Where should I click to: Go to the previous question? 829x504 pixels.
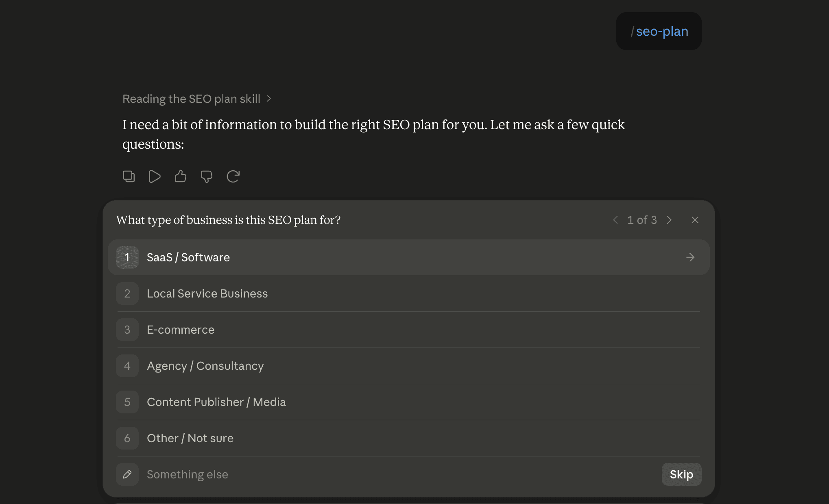615,220
